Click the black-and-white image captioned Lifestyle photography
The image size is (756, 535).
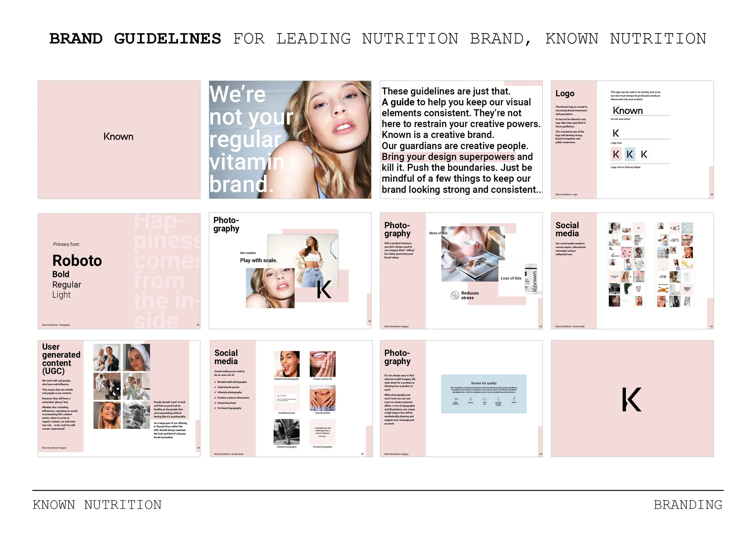tap(286, 432)
